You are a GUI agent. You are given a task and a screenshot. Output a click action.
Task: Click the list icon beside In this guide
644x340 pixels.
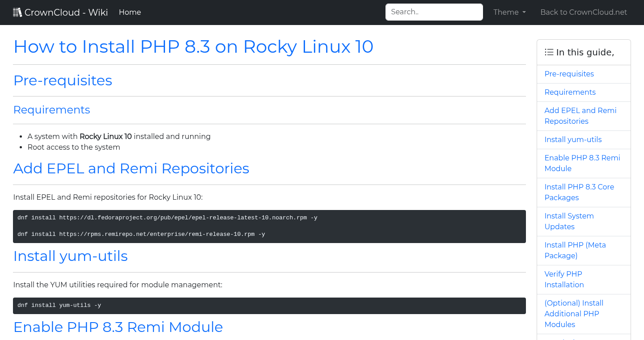549,52
